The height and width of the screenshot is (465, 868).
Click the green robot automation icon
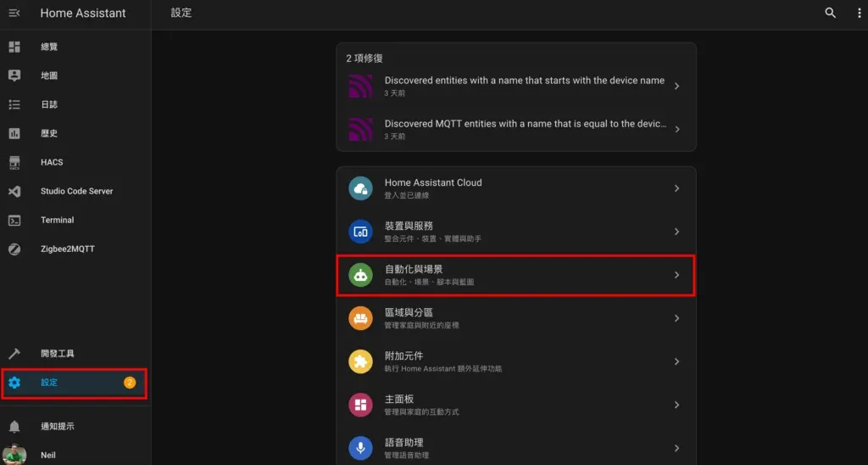(360, 275)
